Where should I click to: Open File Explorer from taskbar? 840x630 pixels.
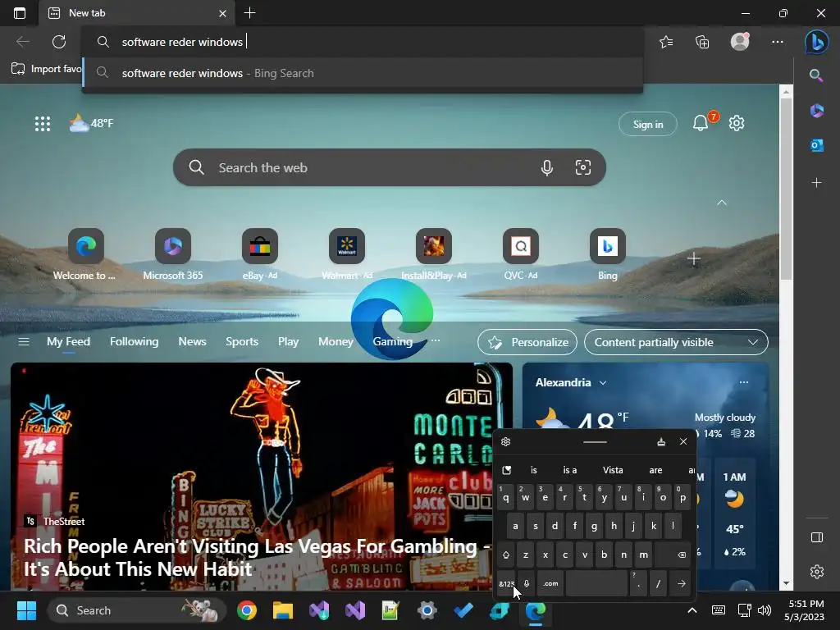(x=283, y=610)
